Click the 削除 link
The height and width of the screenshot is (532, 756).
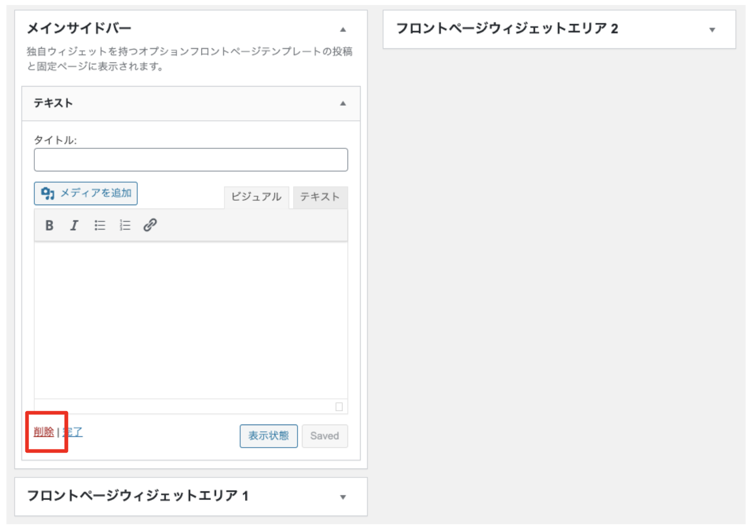(x=44, y=432)
